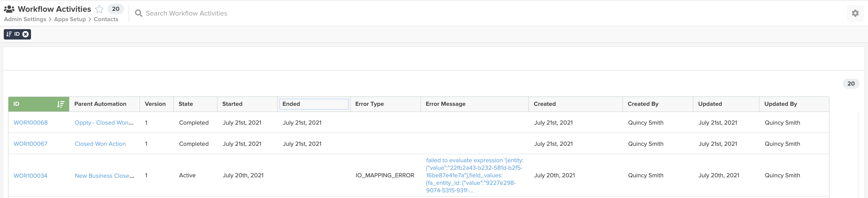Remove the ID sort filter chip

coord(26,34)
